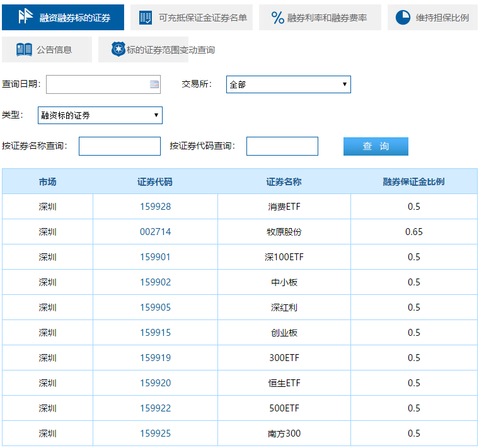Click the 0.5 ratio in 消费ETF row

coord(414,207)
